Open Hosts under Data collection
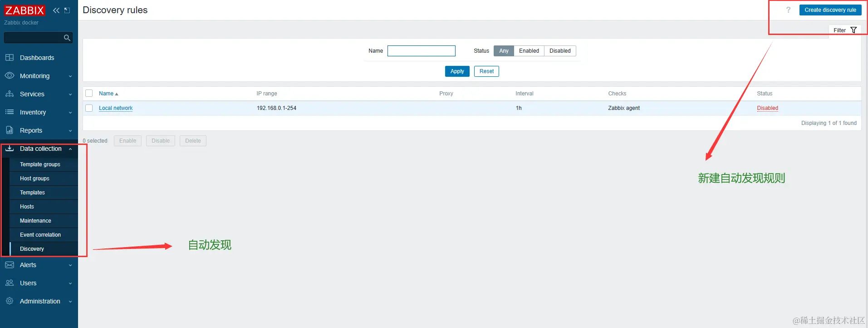The height and width of the screenshot is (328, 868). pyautogui.click(x=27, y=207)
